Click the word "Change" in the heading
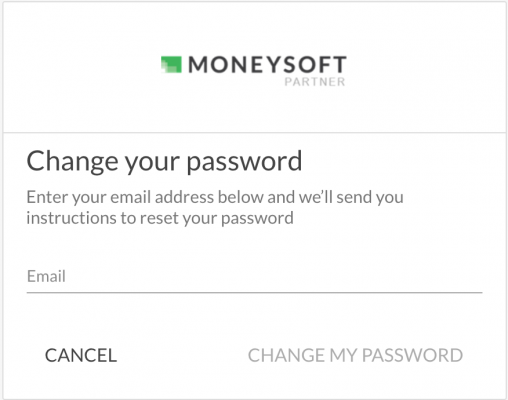Image resolution: width=508 pixels, height=400 pixels. tap(72, 161)
